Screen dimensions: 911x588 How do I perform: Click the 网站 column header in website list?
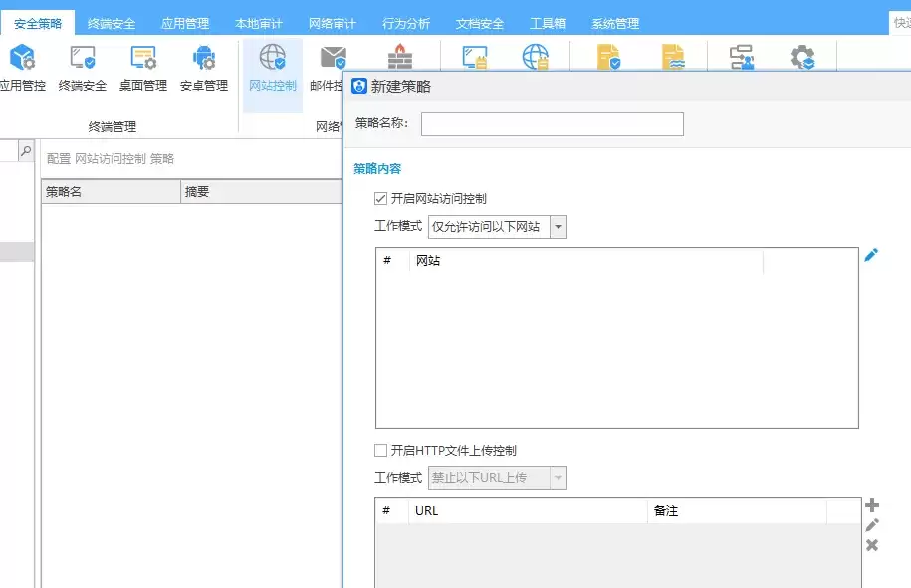586,260
